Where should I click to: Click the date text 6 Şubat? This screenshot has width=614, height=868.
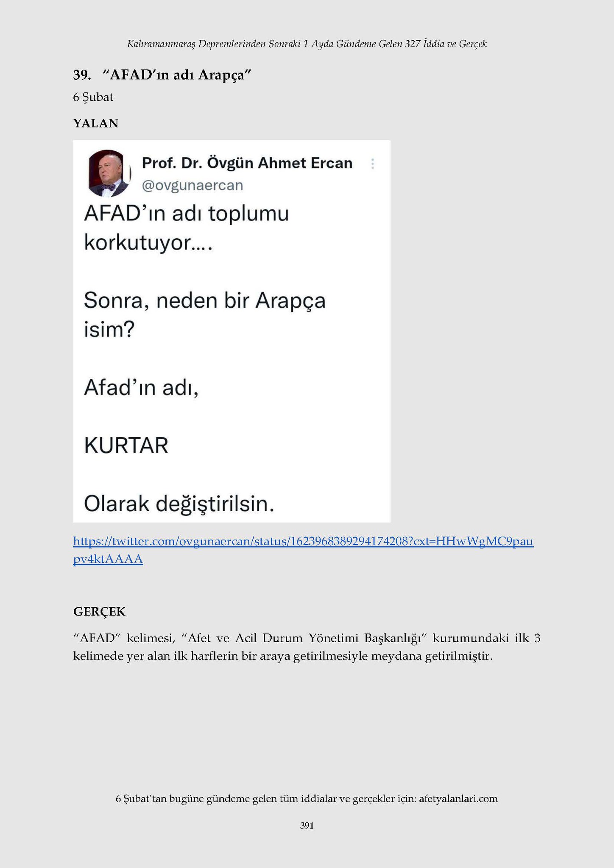[x=93, y=97]
